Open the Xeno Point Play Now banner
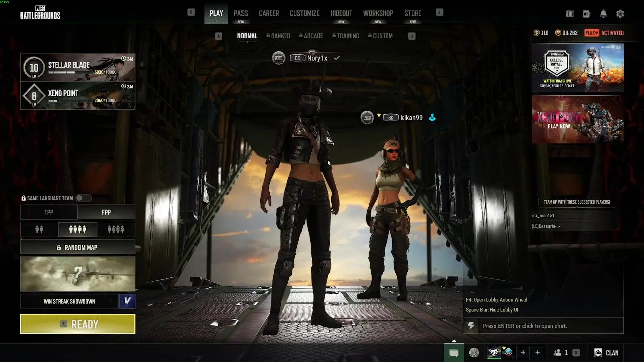The width and height of the screenshot is (644, 362). (x=578, y=119)
